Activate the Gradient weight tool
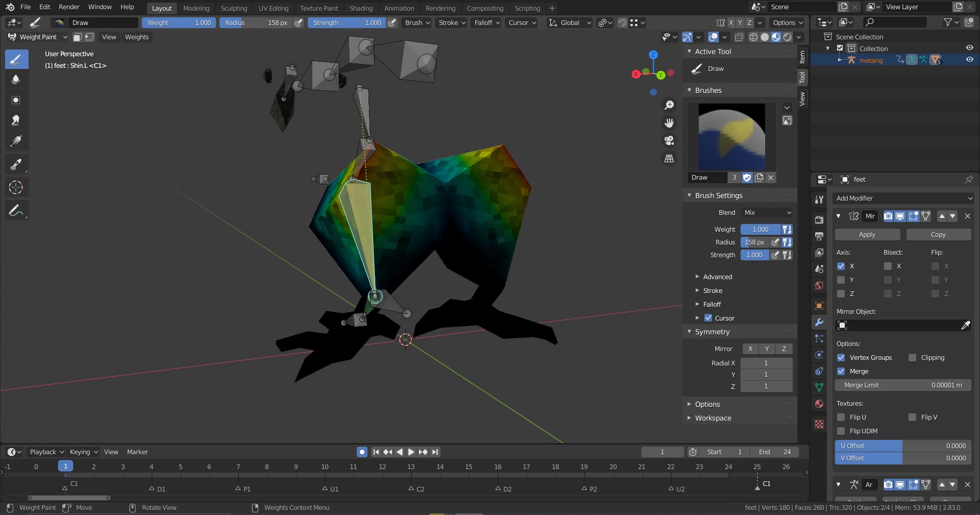Viewport: 980px width, 515px height. click(16, 141)
